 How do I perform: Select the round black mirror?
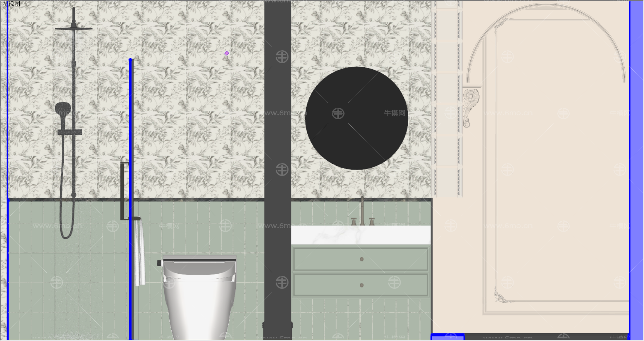tap(356, 118)
